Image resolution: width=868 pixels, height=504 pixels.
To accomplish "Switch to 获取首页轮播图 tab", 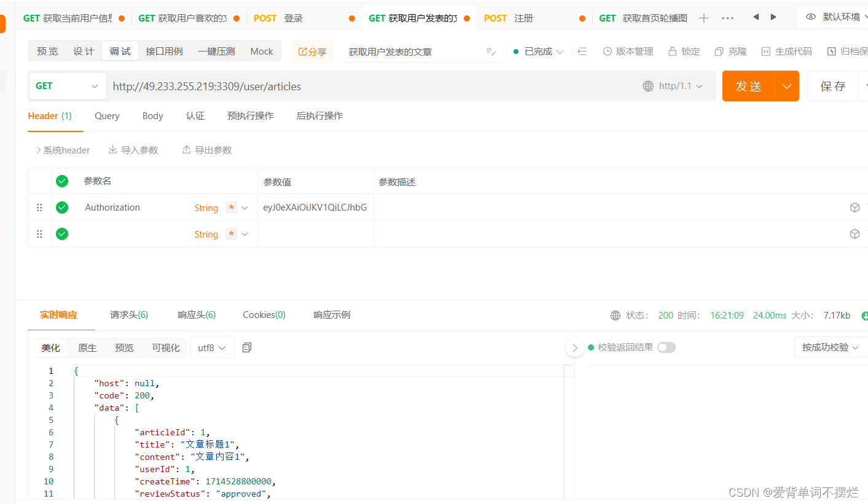I will [x=643, y=18].
